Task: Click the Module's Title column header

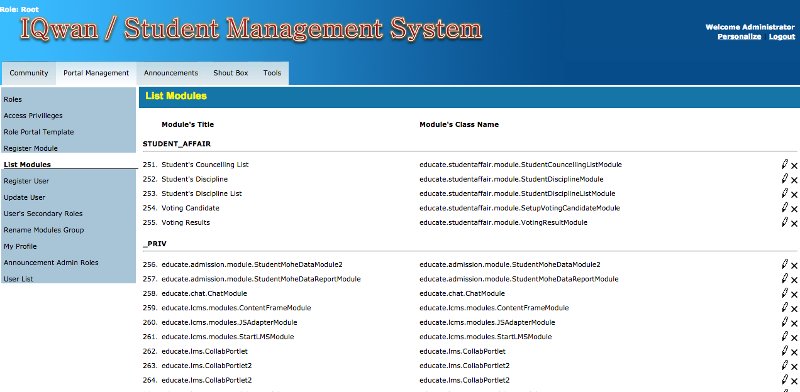Action: pos(188,125)
